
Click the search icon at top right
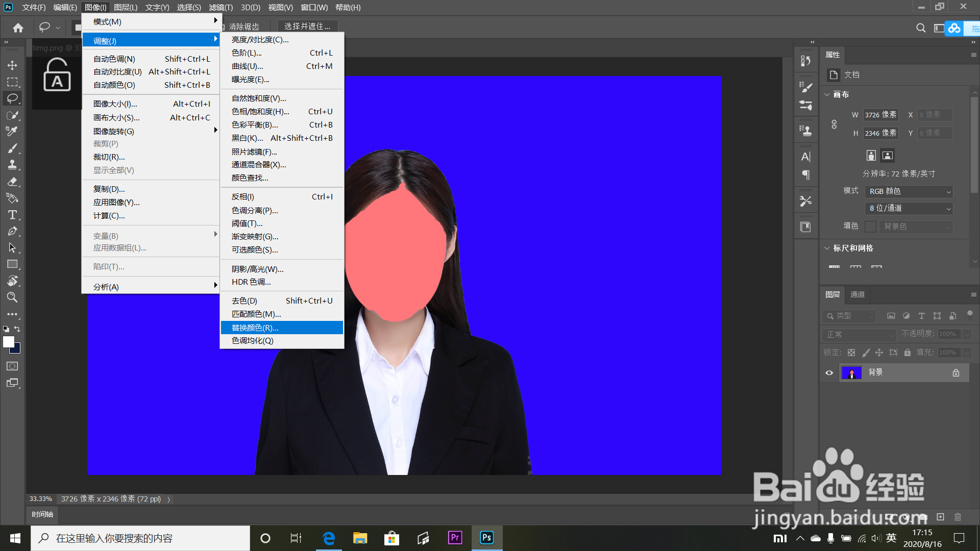tap(920, 28)
